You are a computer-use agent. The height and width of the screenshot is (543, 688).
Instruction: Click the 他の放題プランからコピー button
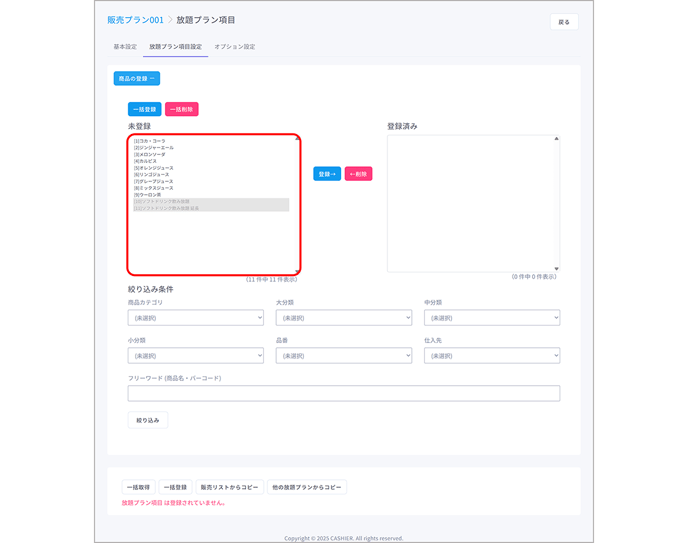click(307, 487)
